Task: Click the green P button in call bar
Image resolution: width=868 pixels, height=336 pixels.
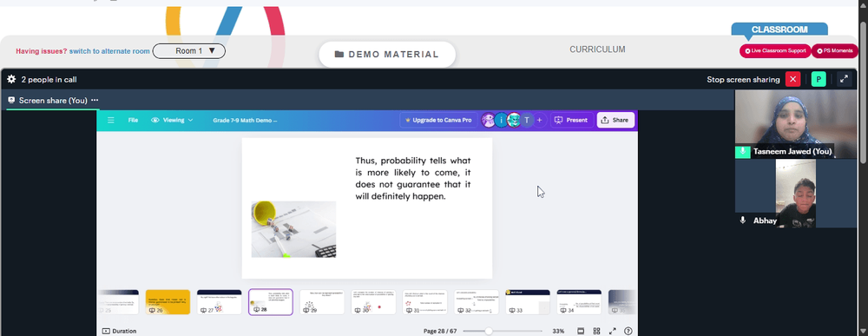Action: tap(819, 79)
